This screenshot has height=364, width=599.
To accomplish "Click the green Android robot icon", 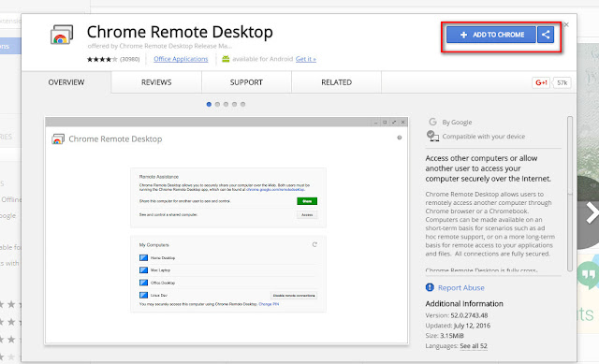I will click(226, 59).
